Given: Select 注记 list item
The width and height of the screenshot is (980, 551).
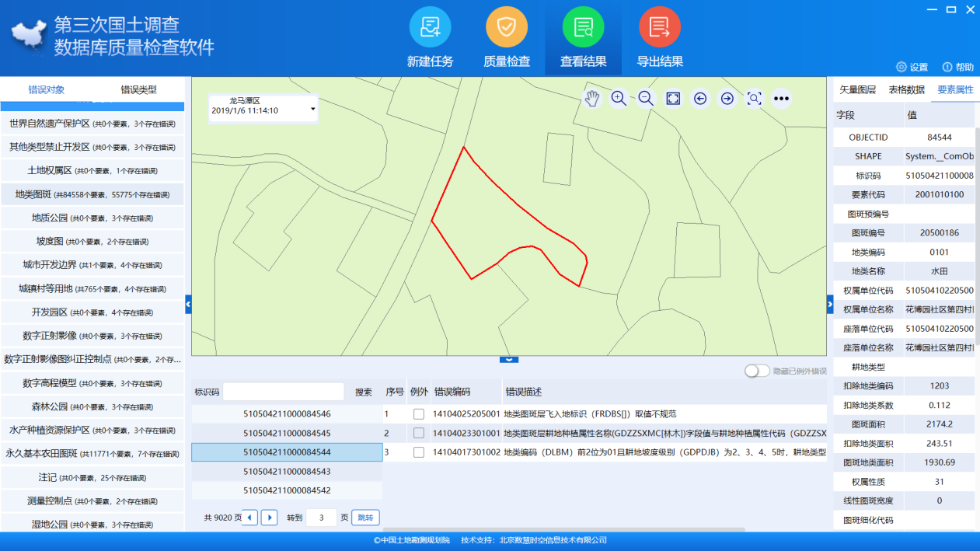Looking at the screenshot, I should (x=92, y=477).
